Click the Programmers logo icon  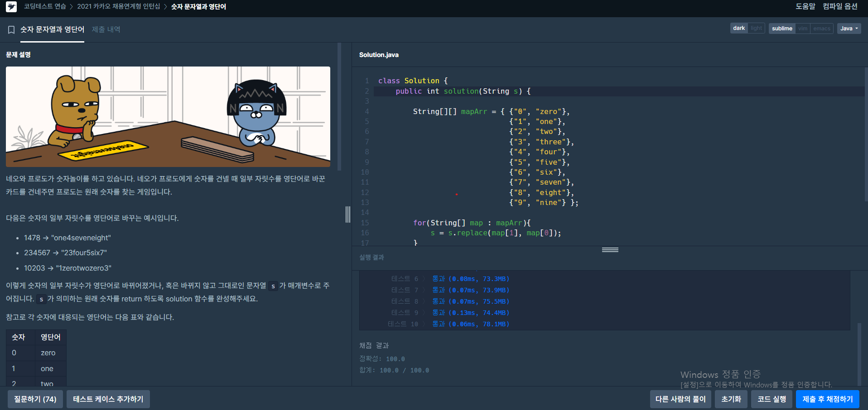coord(11,7)
